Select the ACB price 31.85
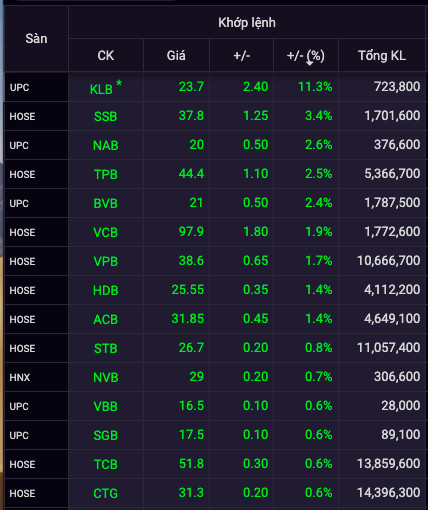This screenshot has height=510, width=428. pos(188,319)
